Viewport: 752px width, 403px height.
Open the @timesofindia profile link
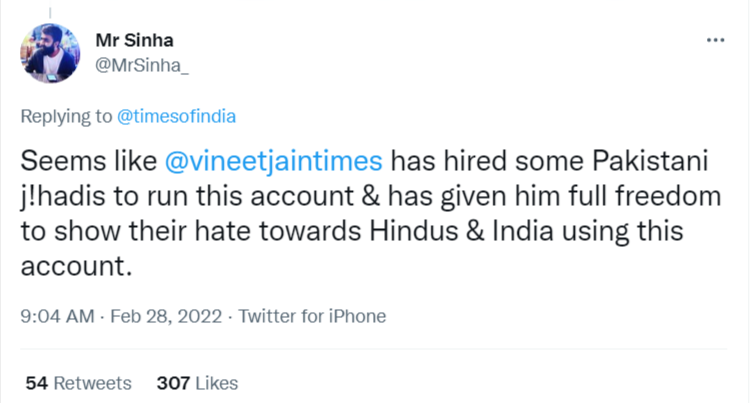pos(177,116)
